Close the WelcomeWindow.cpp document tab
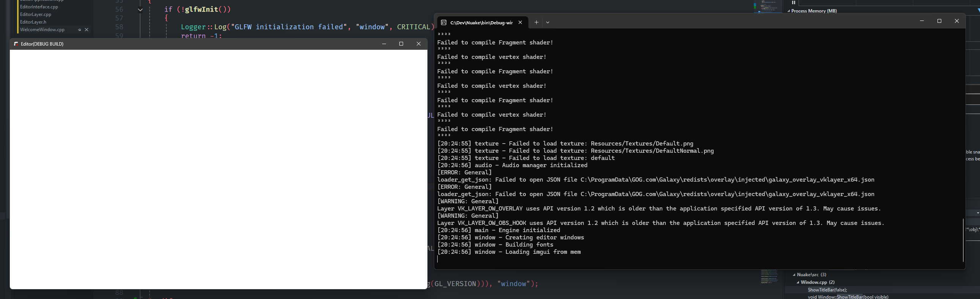This screenshot has width=980, height=299. (x=87, y=30)
